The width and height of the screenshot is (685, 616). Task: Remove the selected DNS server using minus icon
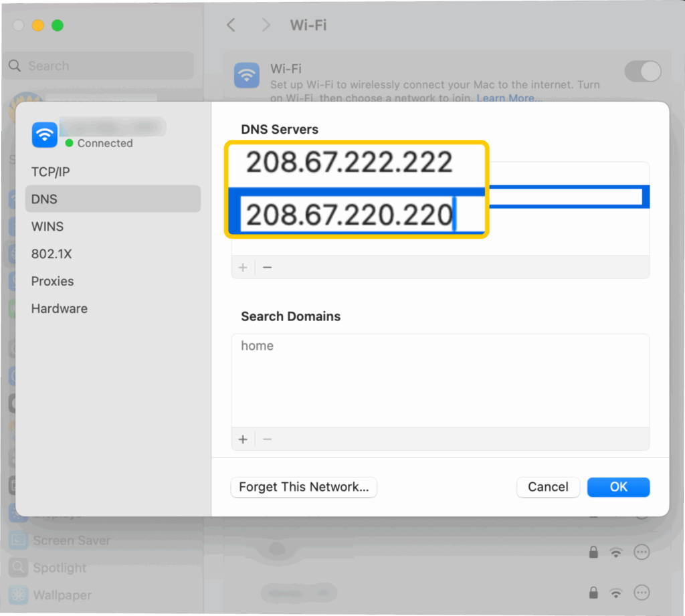coord(267,267)
